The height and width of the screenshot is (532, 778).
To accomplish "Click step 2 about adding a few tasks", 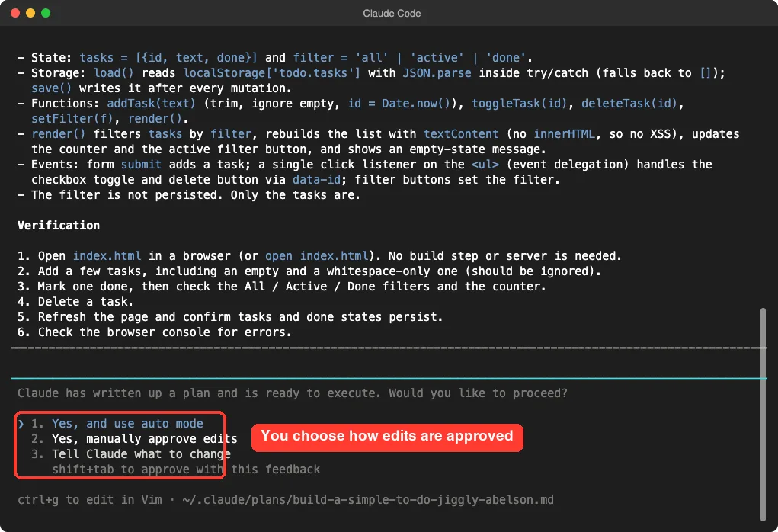I will click(309, 271).
